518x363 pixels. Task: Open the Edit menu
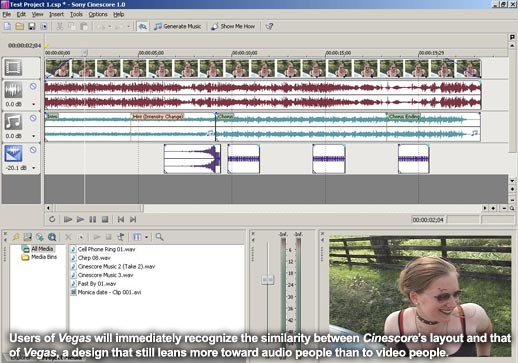(x=21, y=14)
